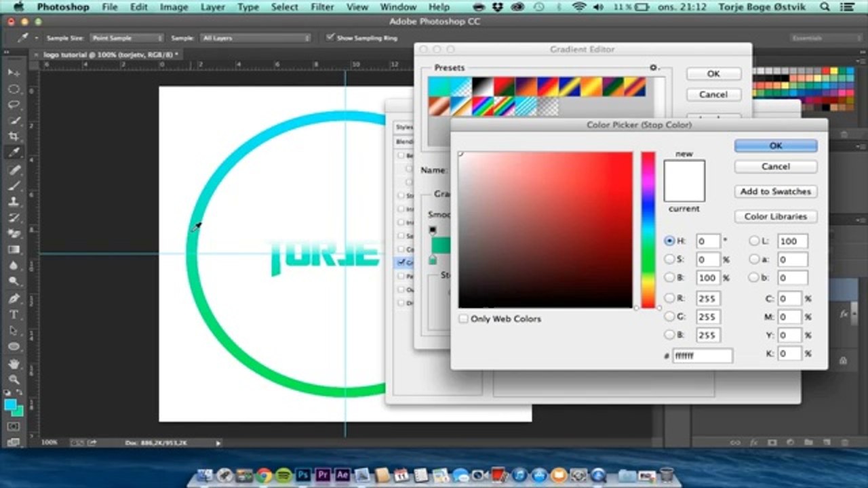Open the Essentials workspace dropdown
The height and width of the screenshot is (488, 868).
click(825, 38)
